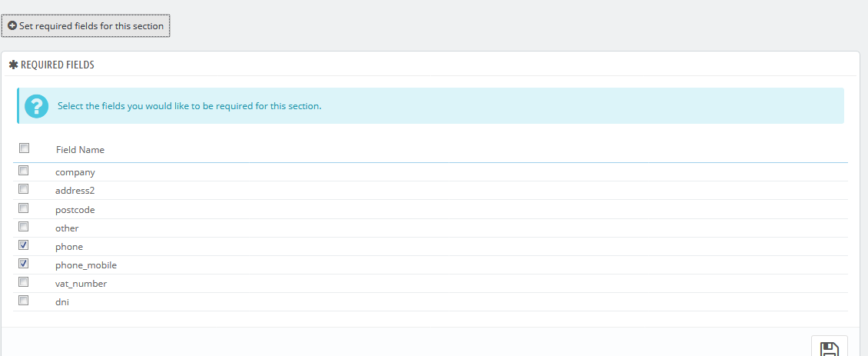This screenshot has width=868, height=356.
Task: Tick the postcode checkbox
Action: 23,208
